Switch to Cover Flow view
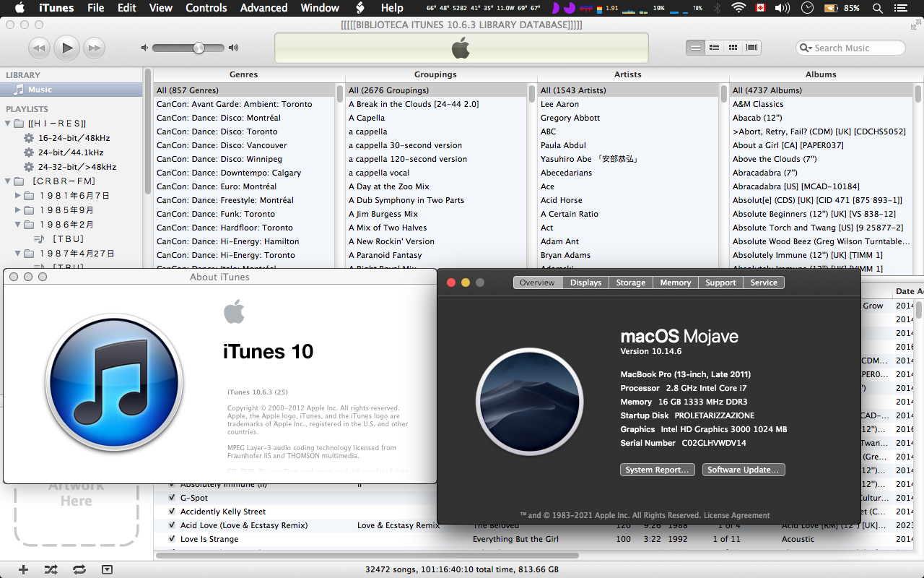Screen dimensions: 924x578 click(752, 47)
